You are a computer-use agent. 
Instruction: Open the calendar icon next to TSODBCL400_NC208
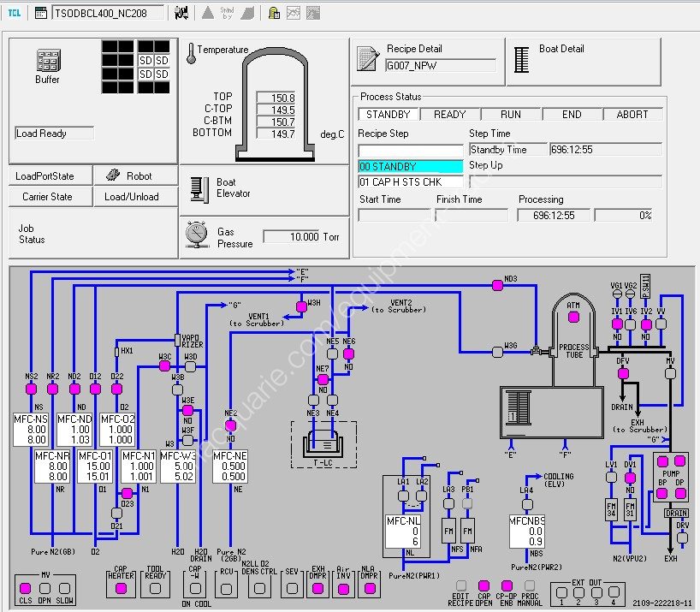(40, 13)
